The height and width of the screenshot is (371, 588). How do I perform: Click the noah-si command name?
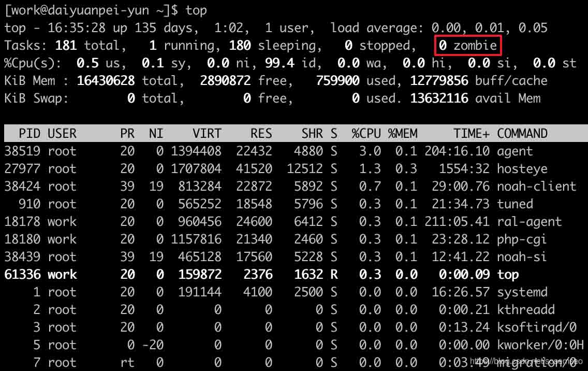click(x=522, y=257)
